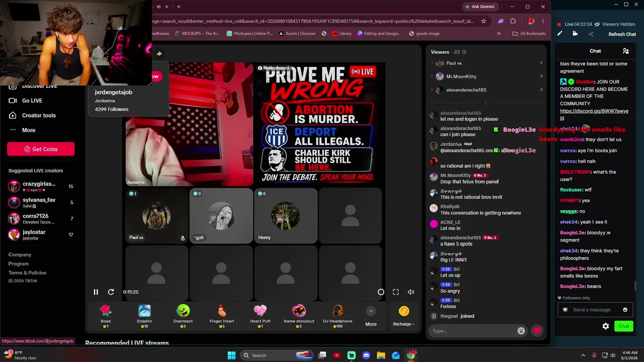
Task: View top viewer Mr.MoonKitty's profile
Action: (461, 76)
